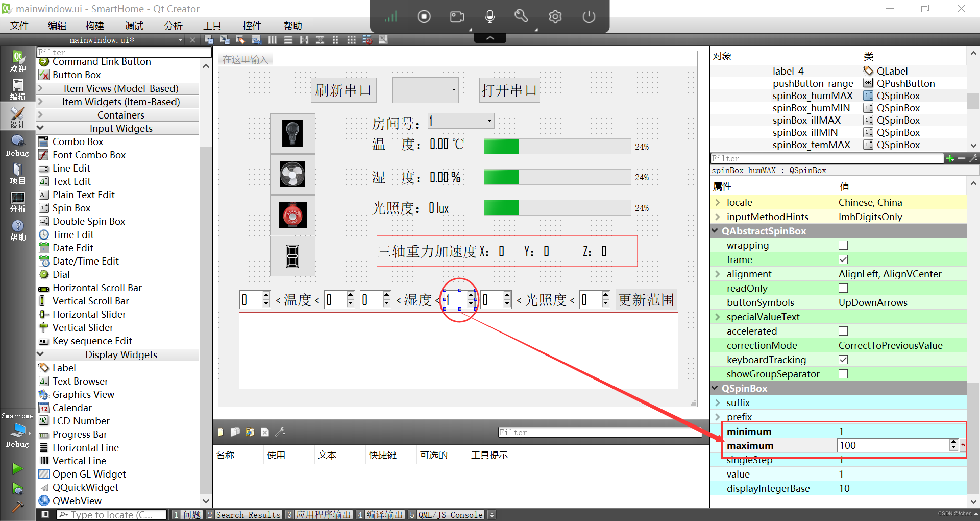980x521 pixels.
Task: Click the fan image button on form
Action: [x=292, y=174]
